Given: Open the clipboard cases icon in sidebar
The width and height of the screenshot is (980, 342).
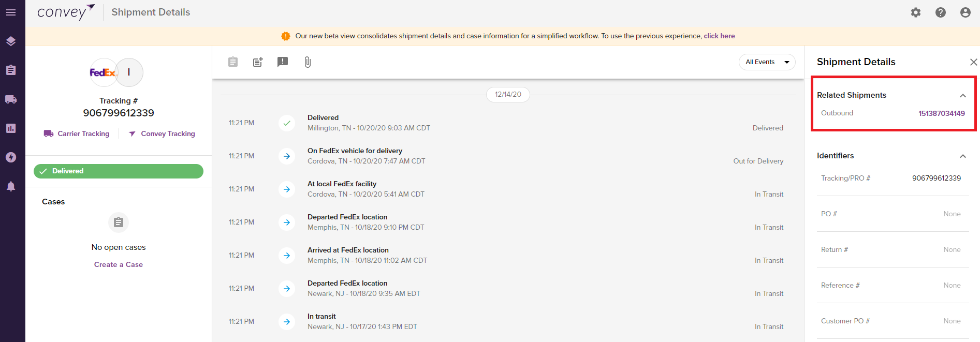Looking at the screenshot, I should coord(11,70).
